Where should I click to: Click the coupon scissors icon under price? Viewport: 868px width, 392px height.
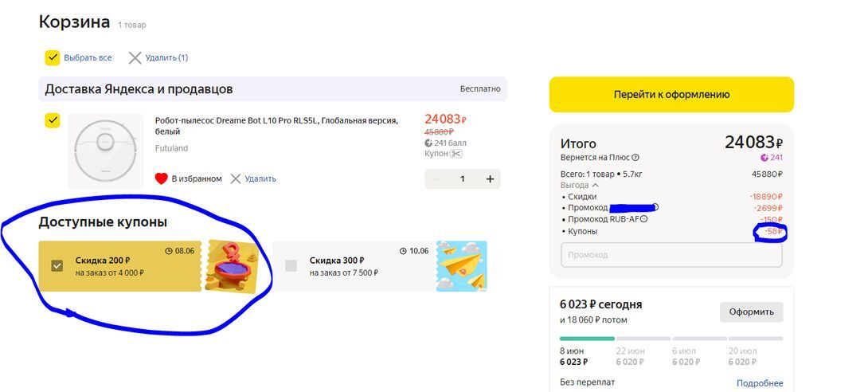[456, 153]
